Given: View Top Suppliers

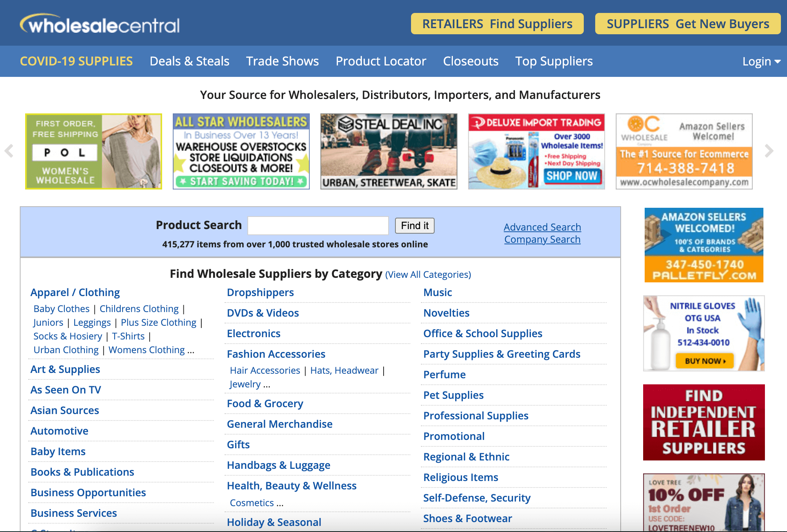Looking at the screenshot, I should 554,61.
